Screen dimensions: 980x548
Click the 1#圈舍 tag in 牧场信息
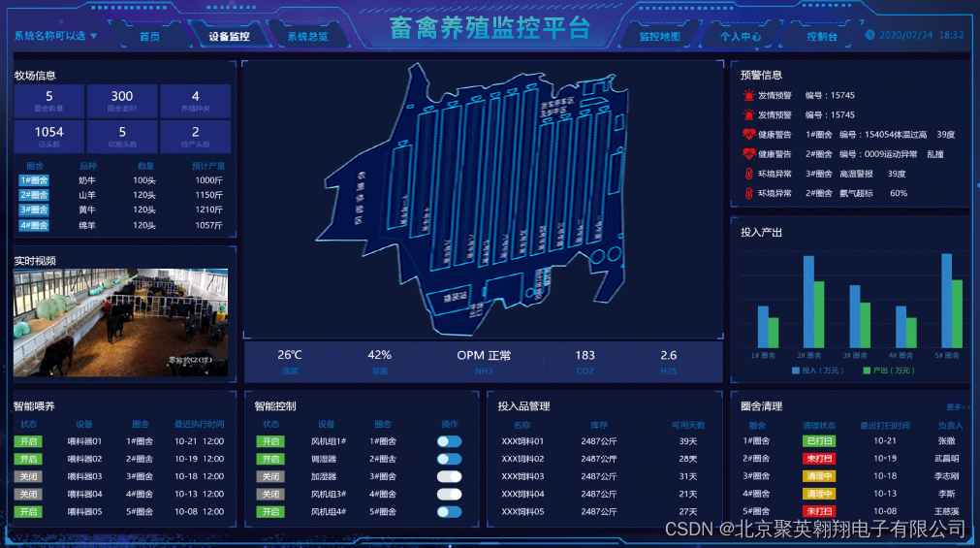tap(34, 180)
